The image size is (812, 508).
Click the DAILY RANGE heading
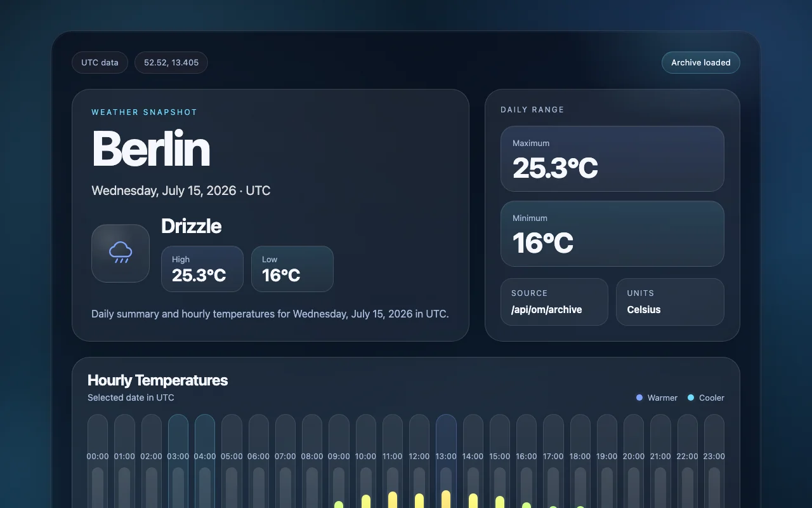coord(532,110)
